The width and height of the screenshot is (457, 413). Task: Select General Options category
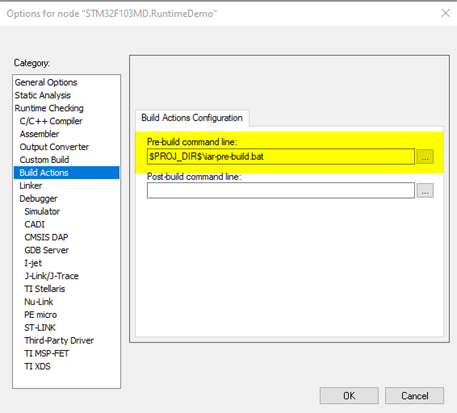pos(46,82)
